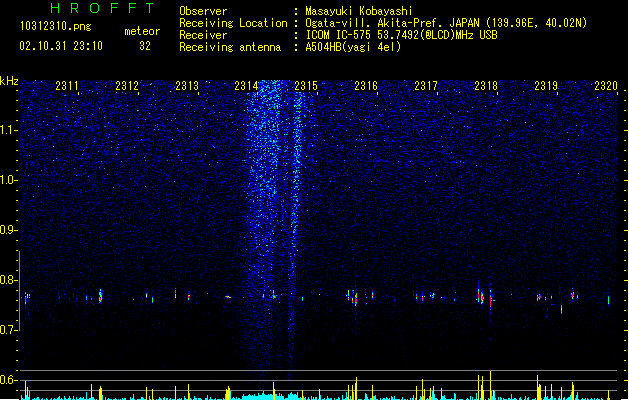Image resolution: width=629 pixels, height=400 pixels.
Task: Click the Receiver label
Action: pos(203,35)
